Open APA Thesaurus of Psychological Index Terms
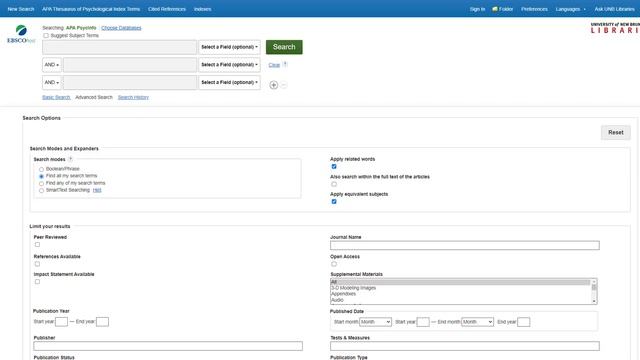Viewport: 640px width, 360px height. [91, 9]
